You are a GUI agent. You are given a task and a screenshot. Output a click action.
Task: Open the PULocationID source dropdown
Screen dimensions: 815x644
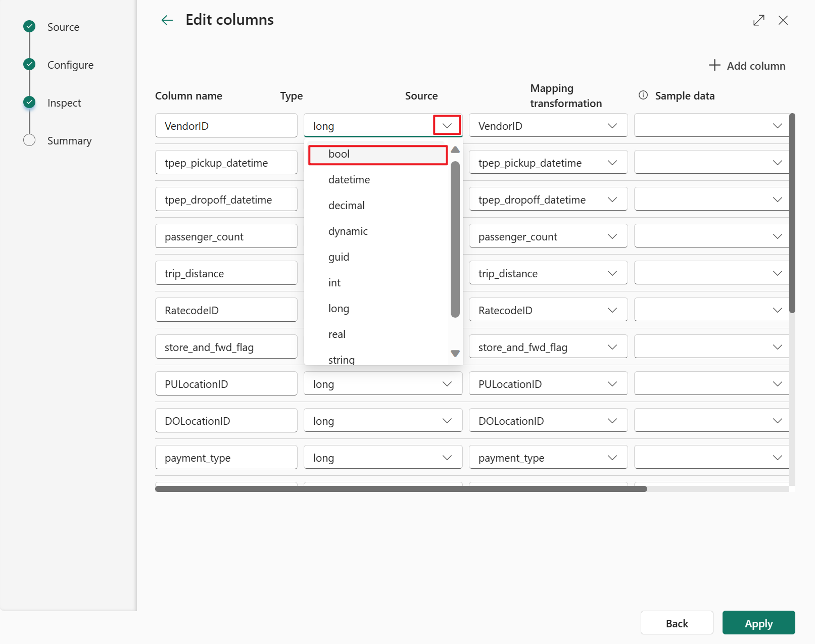[x=548, y=383]
